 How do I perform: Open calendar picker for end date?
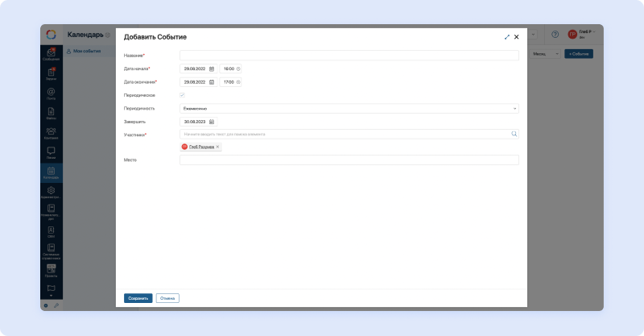[212, 82]
